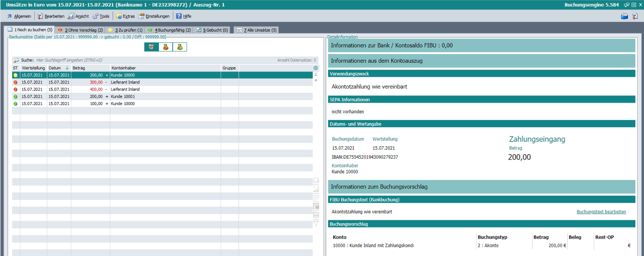Image resolution: width=644 pixels, height=256 pixels.
Task: Click the scroll-to-top arrow beside the table
Action: click(x=316, y=74)
